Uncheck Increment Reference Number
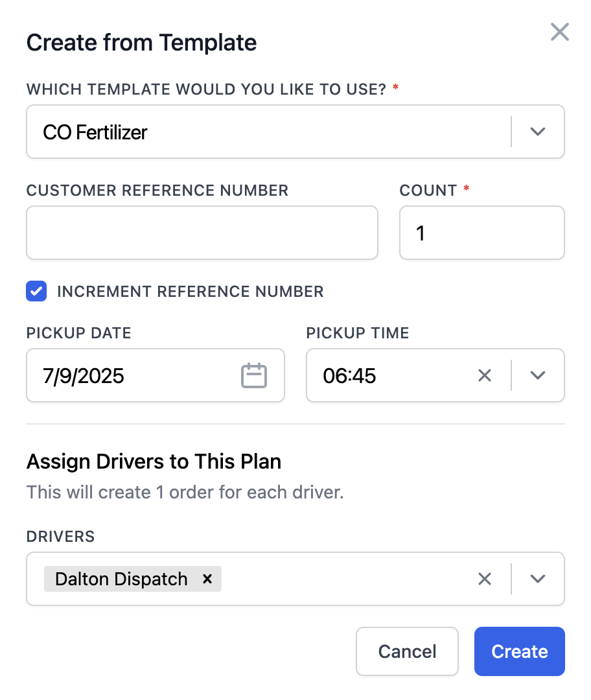The width and height of the screenshot is (591, 700). point(36,292)
